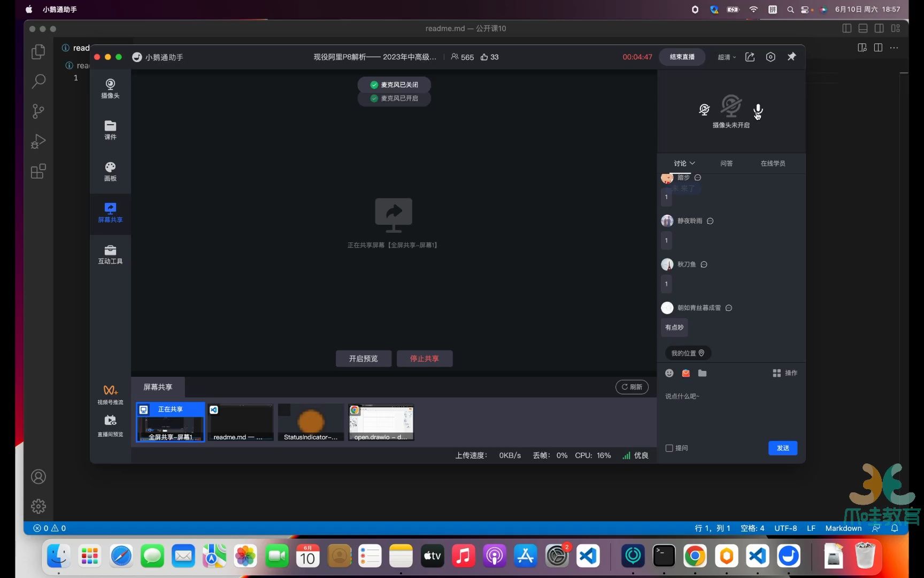Open 小鹅通助手 menu in macOS menu bar
The height and width of the screenshot is (578, 924).
[x=60, y=9]
